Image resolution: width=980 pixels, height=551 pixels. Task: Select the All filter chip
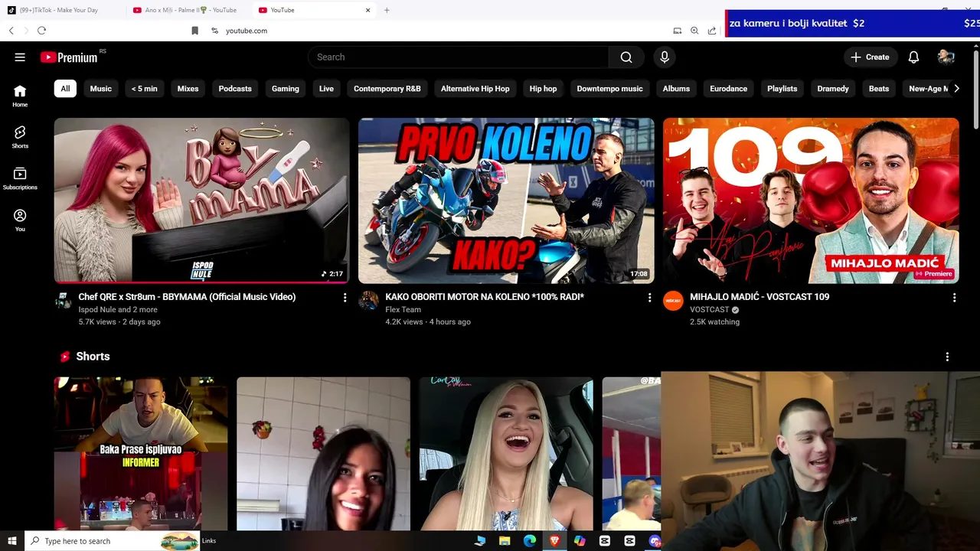(65, 89)
